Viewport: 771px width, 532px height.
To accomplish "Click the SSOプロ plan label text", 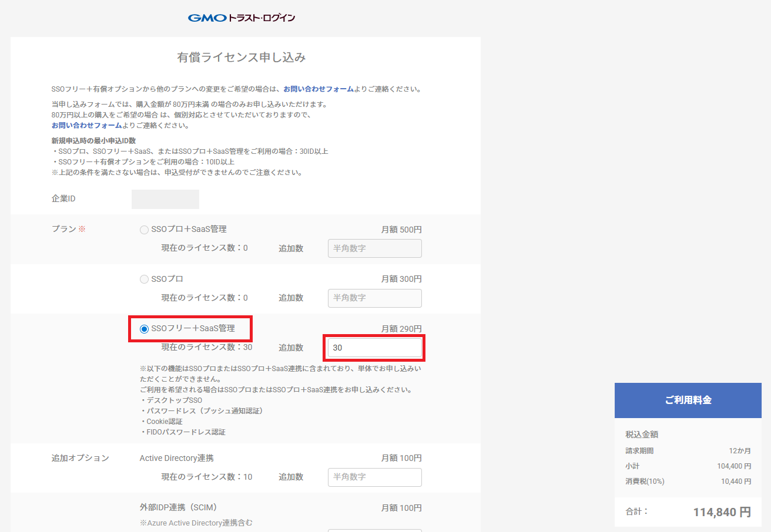I will 167,280.
